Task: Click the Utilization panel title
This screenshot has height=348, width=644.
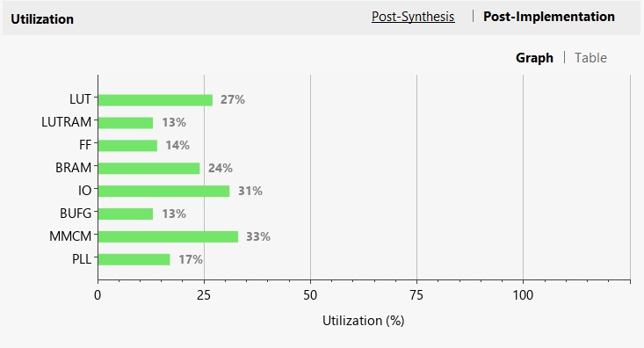Action: (x=42, y=19)
